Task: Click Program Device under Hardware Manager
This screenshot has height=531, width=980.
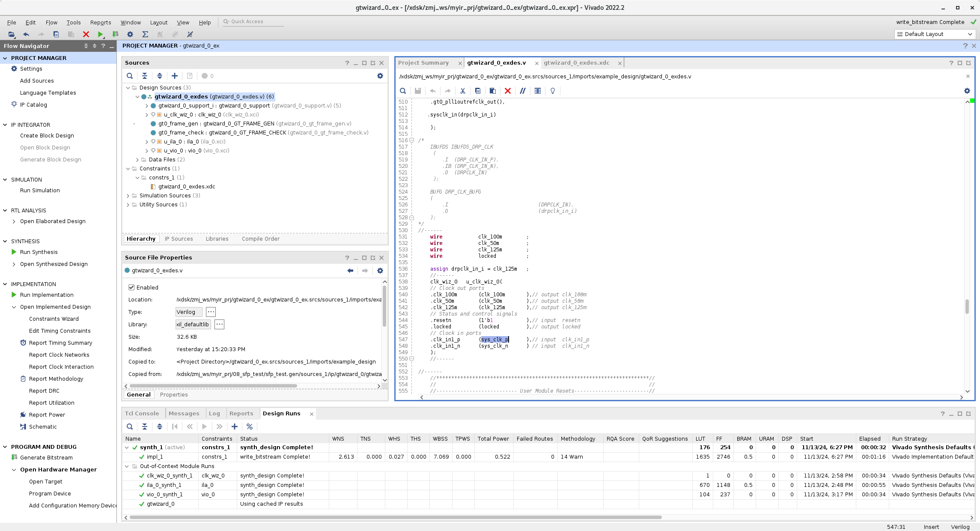Action: click(50, 494)
